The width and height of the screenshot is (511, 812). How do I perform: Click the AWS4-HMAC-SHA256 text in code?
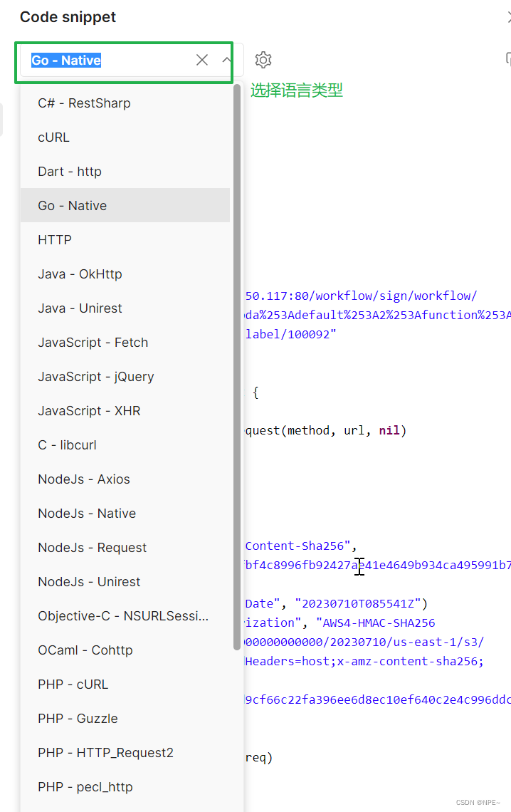pos(379,623)
